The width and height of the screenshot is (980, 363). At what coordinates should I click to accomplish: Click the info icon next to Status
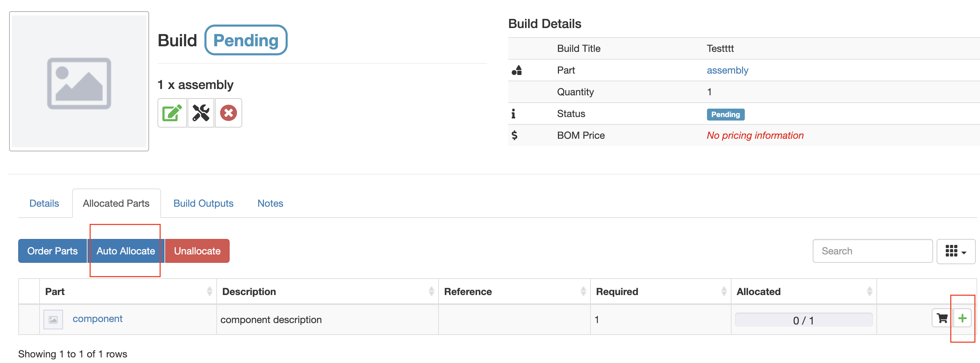tap(513, 113)
